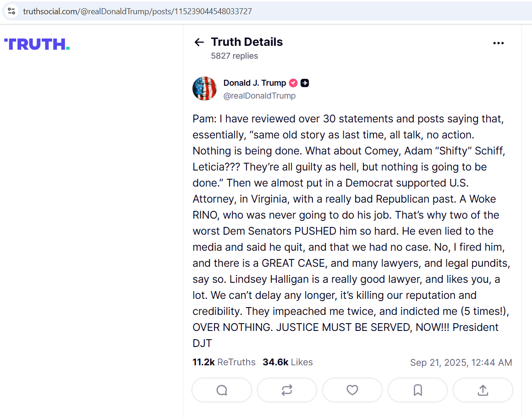Click the site info icon in address bar
This screenshot has width=532, height=418.
click(11, 11)
